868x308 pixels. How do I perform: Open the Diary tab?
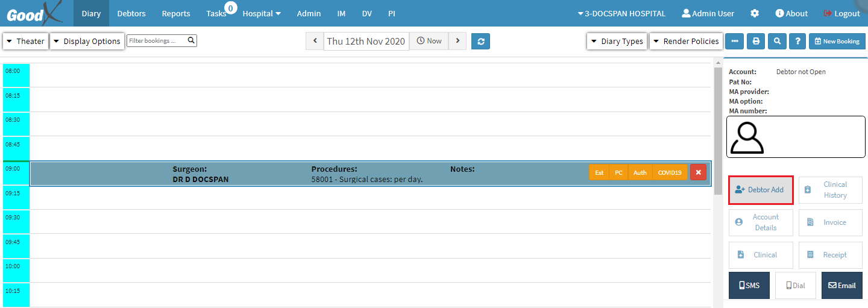coord(91,13)
